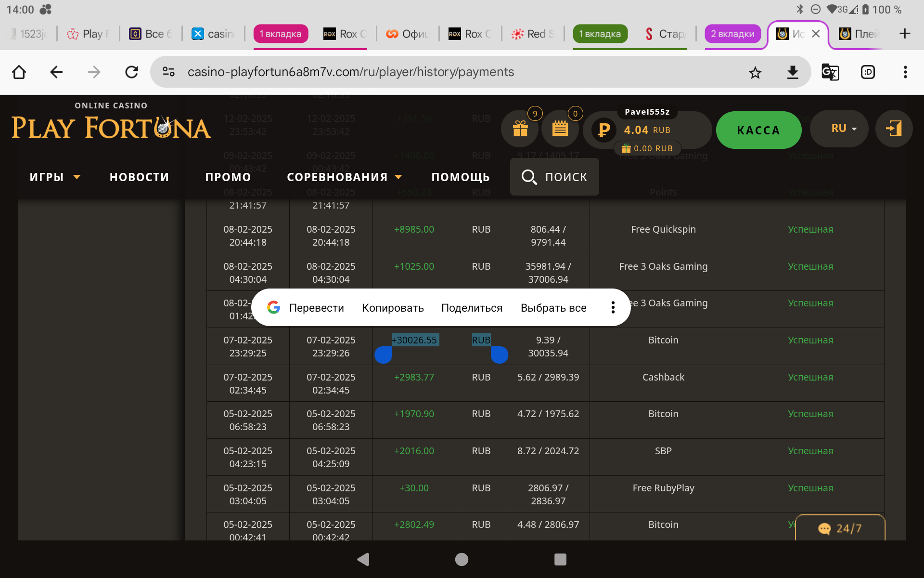Go to browser home page
This screenshot has height=578, width=924.
pyautogui.click(x=19, y=72)
